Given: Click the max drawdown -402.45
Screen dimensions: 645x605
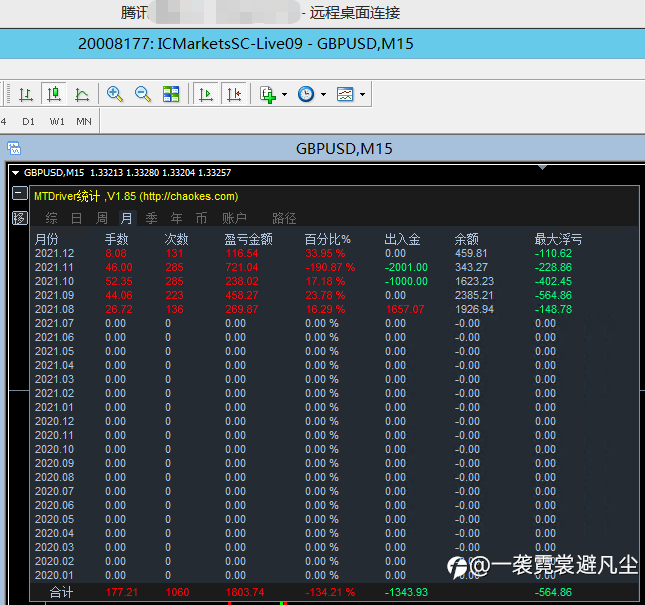Looking at the screenshot, I should click(553, 281).
